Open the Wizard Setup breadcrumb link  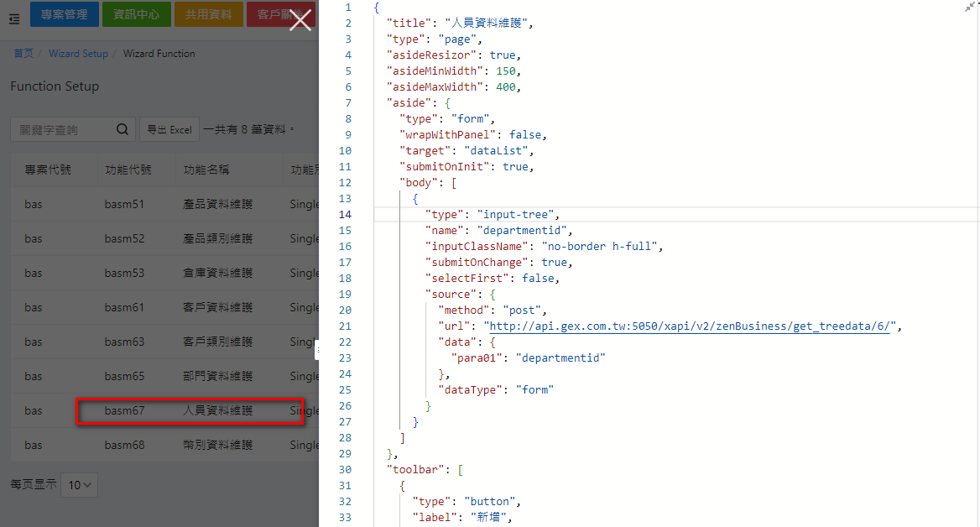pyautogui.click(x=78, y=54)
